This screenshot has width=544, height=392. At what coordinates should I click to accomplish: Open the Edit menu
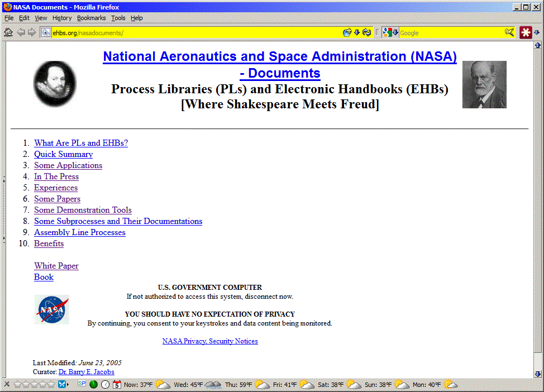tap(24, 18)
